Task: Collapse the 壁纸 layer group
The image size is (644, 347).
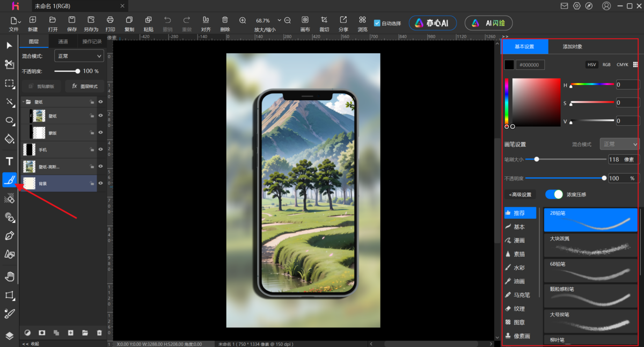Action: point(24,102)
